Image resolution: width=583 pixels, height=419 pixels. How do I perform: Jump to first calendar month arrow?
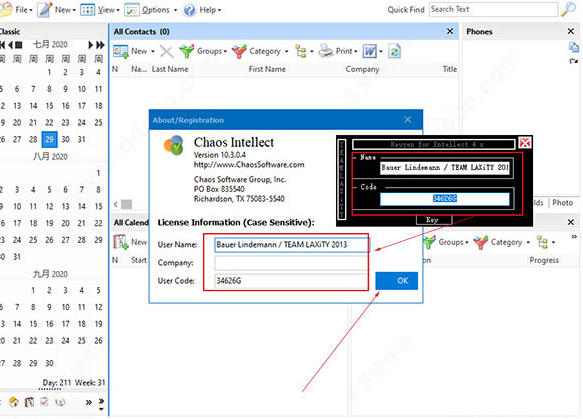[3, 45]
